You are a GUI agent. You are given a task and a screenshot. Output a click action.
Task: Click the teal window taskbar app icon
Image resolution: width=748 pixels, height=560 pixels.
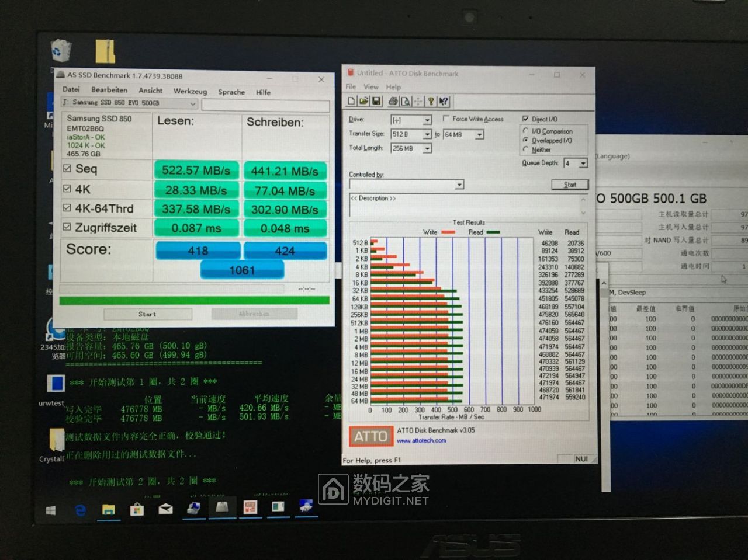pyautogui.click(x=278, y=506)
